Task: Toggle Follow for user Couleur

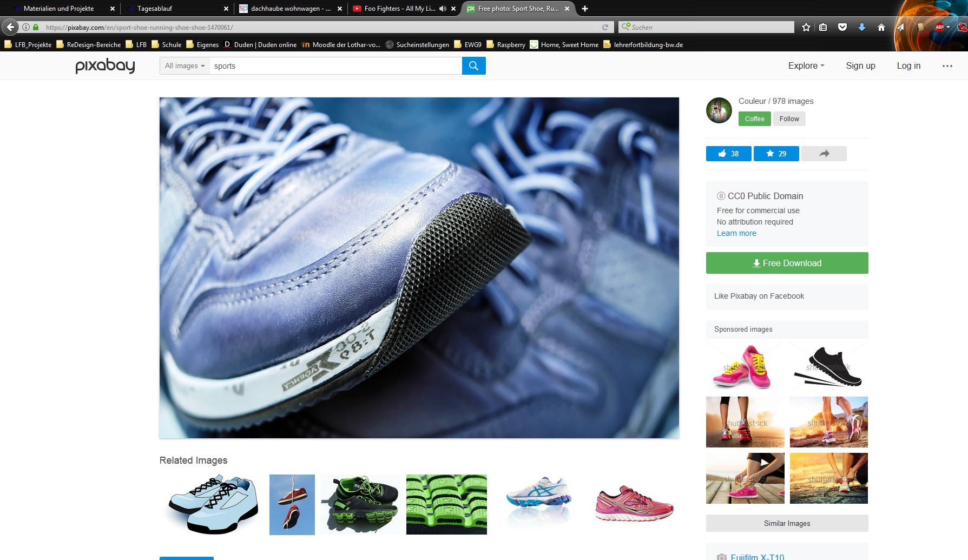Action: click(x=789, y=119)
